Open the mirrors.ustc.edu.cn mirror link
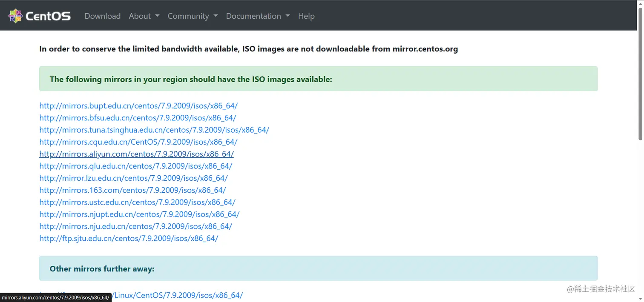644x302 pixels. coord(137,202)
